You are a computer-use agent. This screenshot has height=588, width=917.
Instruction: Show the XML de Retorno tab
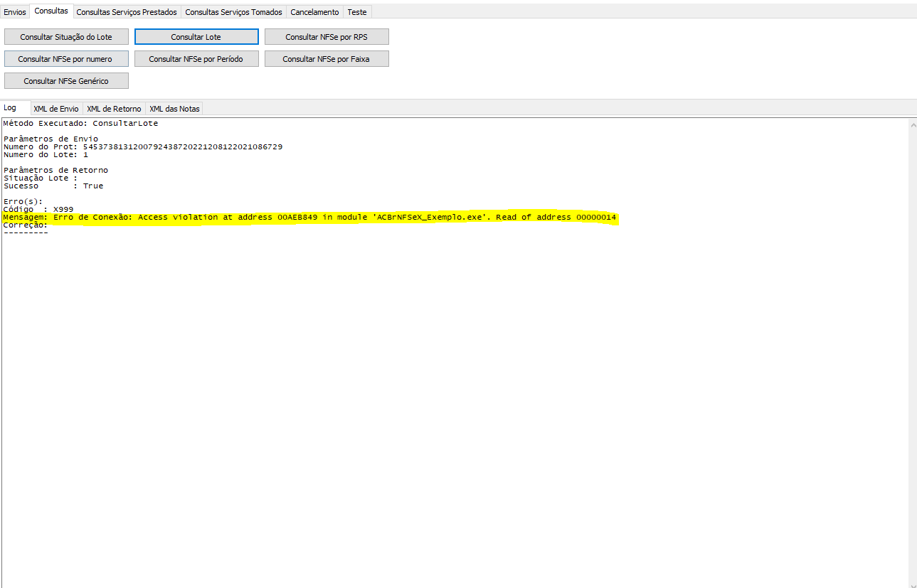(115, 109)
